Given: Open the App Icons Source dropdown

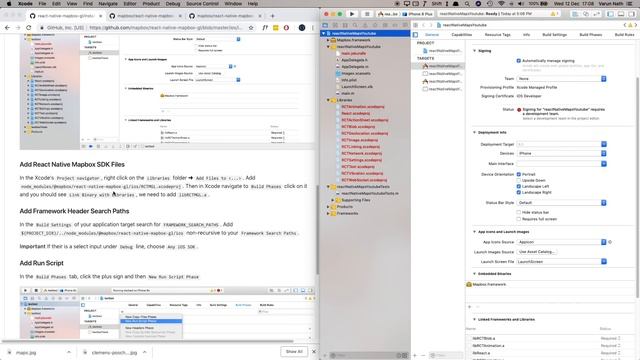Looking at the screenshot, I should tap(562, 242).
